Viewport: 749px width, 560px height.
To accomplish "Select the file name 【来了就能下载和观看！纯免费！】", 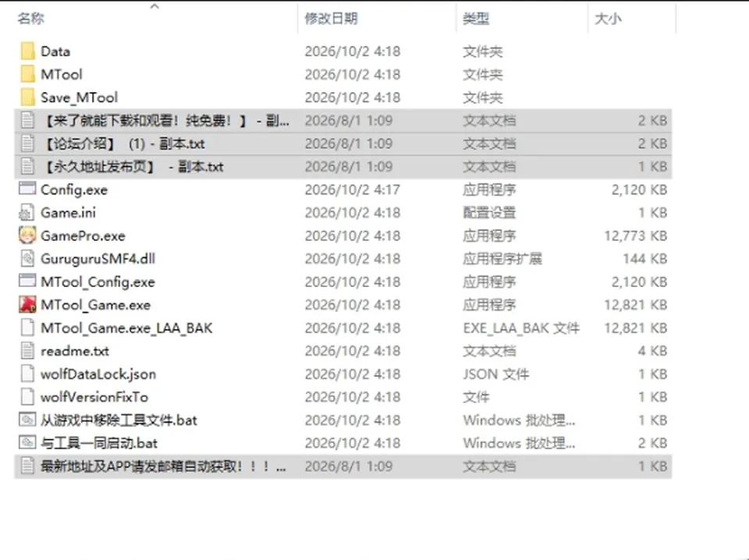I will (165, 120).
